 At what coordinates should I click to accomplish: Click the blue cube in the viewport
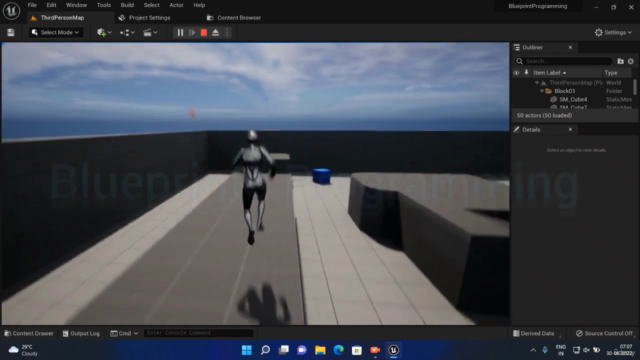click(x=322, y=176)
